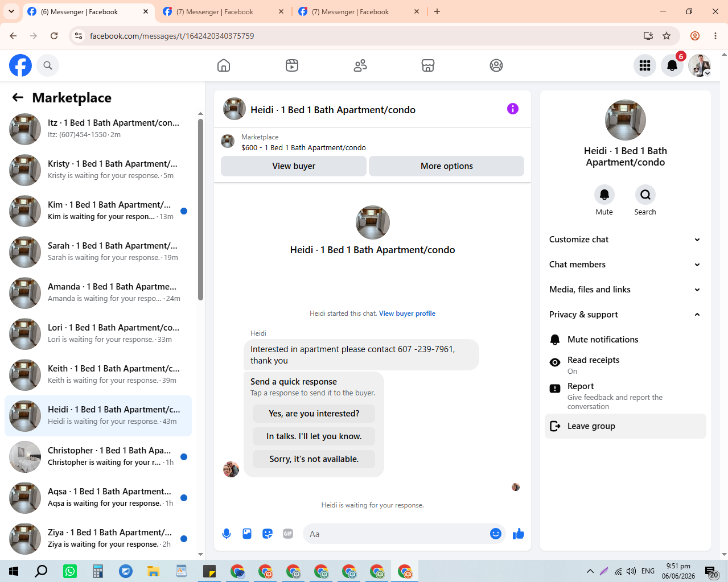This screenshot has width=728, height=582.
Task: Open the Keith conversation
Action: tap(98, 375)
